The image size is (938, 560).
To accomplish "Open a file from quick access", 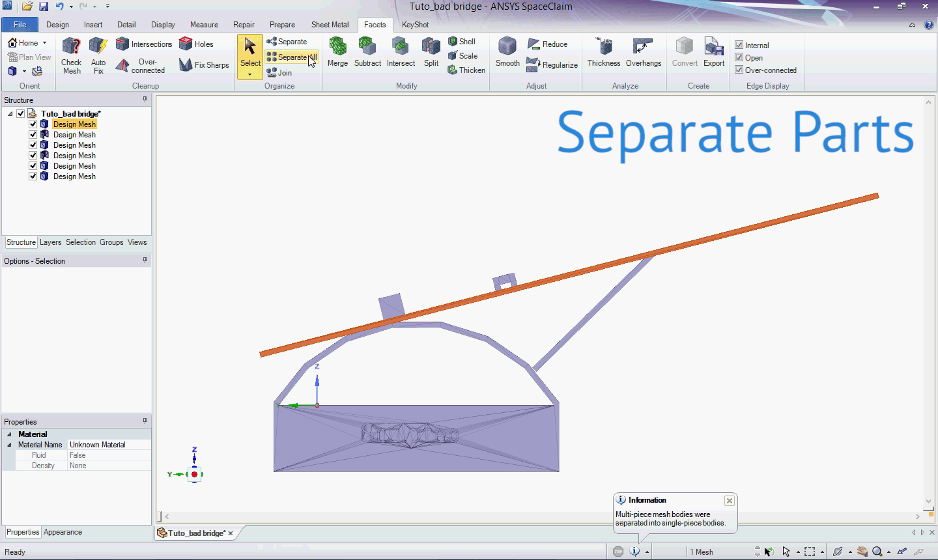I will click(x=27, y=7).
